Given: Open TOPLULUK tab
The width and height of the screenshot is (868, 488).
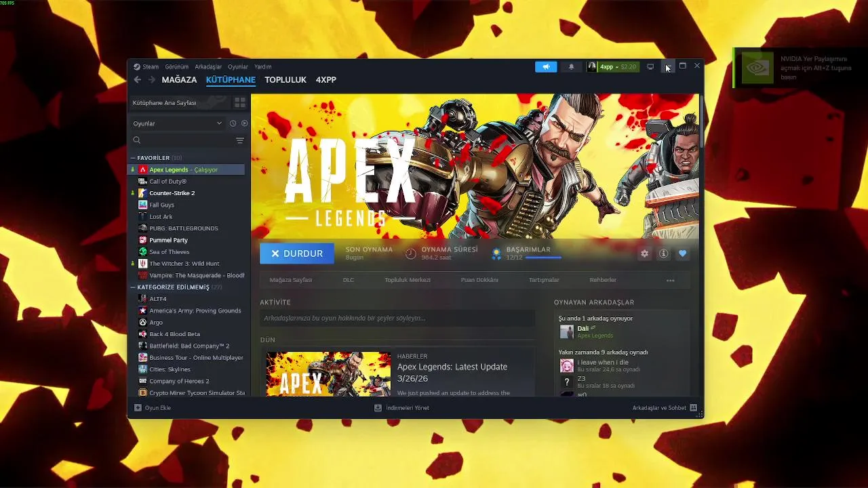Looking at the screenshot, I should pyautogui.click(x=285, y=80).
